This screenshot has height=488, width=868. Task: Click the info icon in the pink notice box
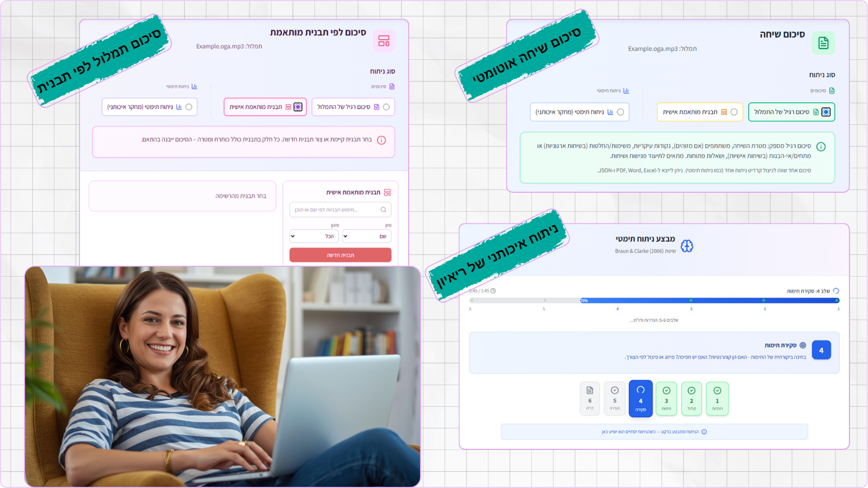click(x=381, y=141)
